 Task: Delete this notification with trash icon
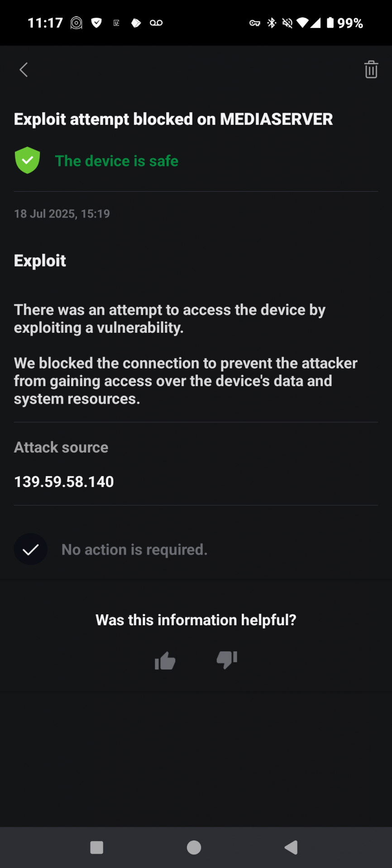pyautogui.click(x=371, y=70)
